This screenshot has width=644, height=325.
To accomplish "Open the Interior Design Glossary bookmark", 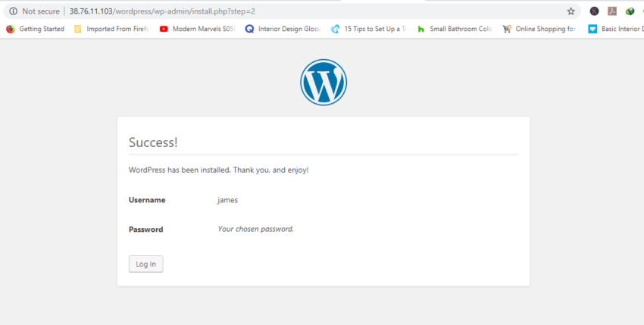I will (283, 29).
